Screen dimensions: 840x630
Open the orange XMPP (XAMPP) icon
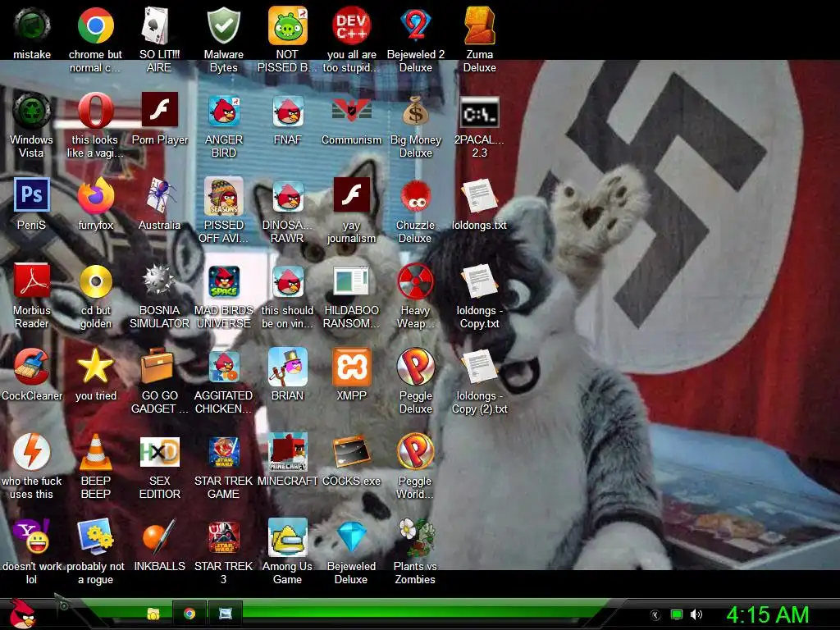351,367
